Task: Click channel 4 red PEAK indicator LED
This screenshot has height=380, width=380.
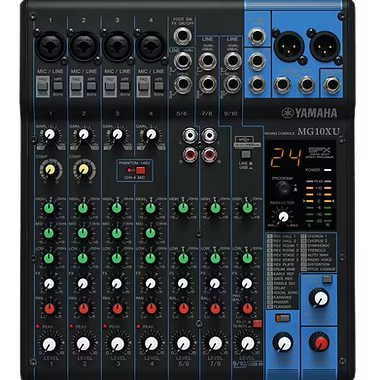Action: [139, 326]
